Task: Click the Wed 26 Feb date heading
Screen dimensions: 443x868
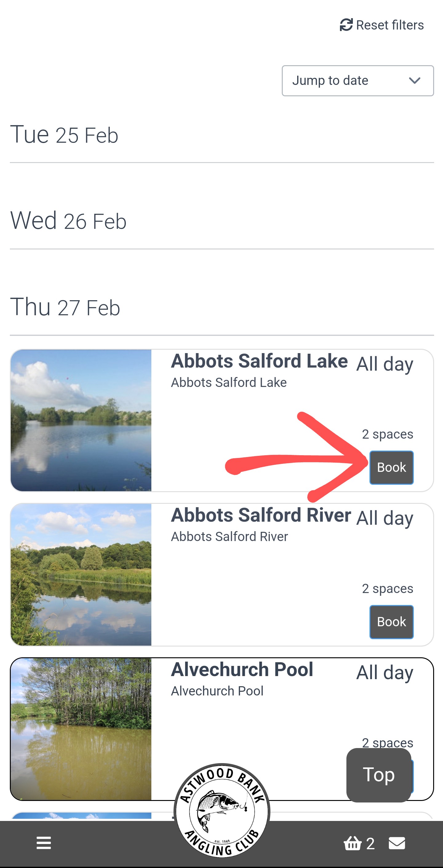Action: point(68,221)
